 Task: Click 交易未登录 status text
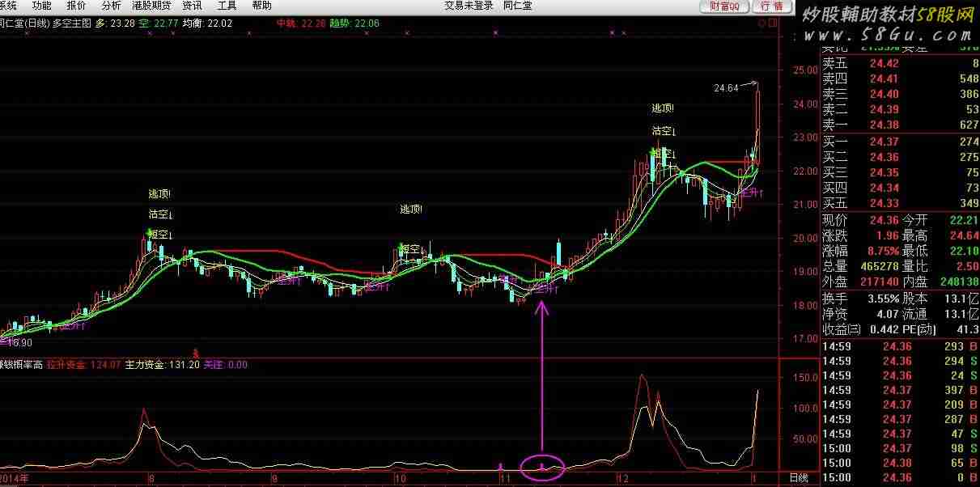[469, 6]
